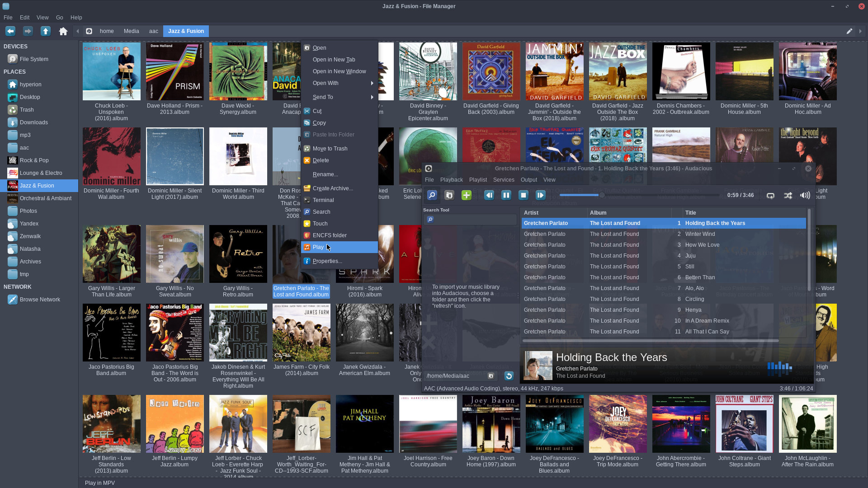Viewport: 868px width, 488px height.
Task: Select ENCFS folder in the context menu
Action: [x=340, y=235]
